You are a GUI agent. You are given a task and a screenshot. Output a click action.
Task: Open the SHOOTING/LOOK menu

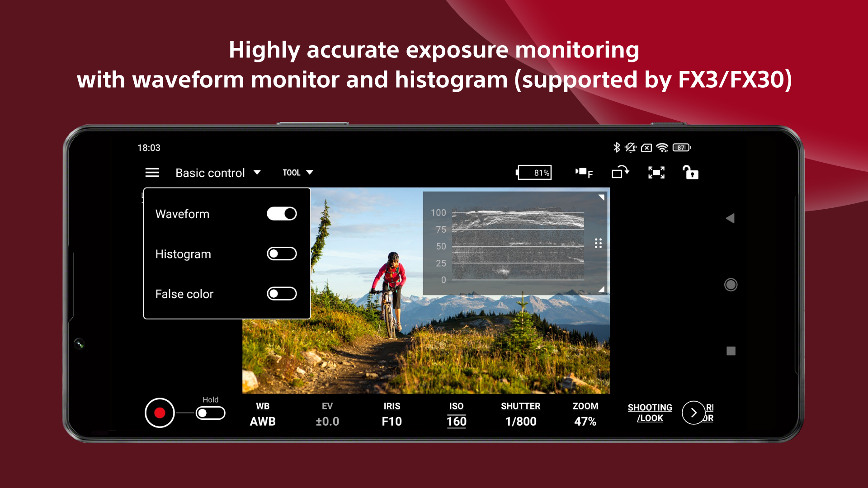click(650, 413)
